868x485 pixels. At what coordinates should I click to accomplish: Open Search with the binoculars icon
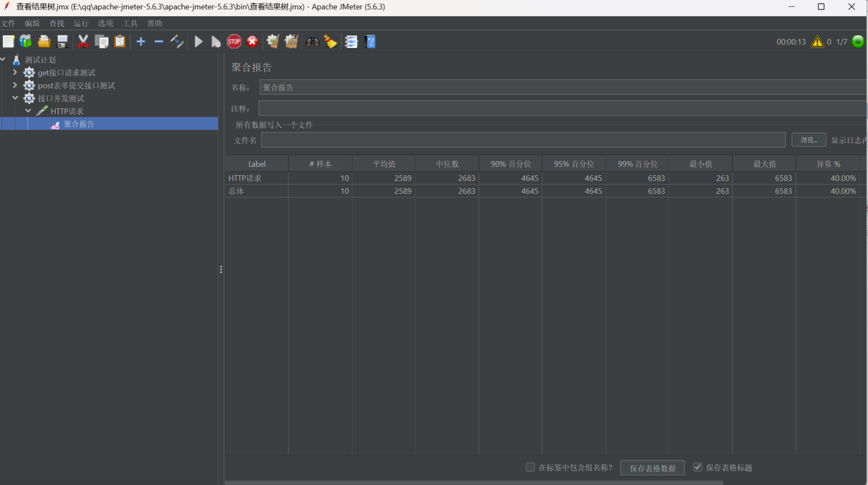312,42
